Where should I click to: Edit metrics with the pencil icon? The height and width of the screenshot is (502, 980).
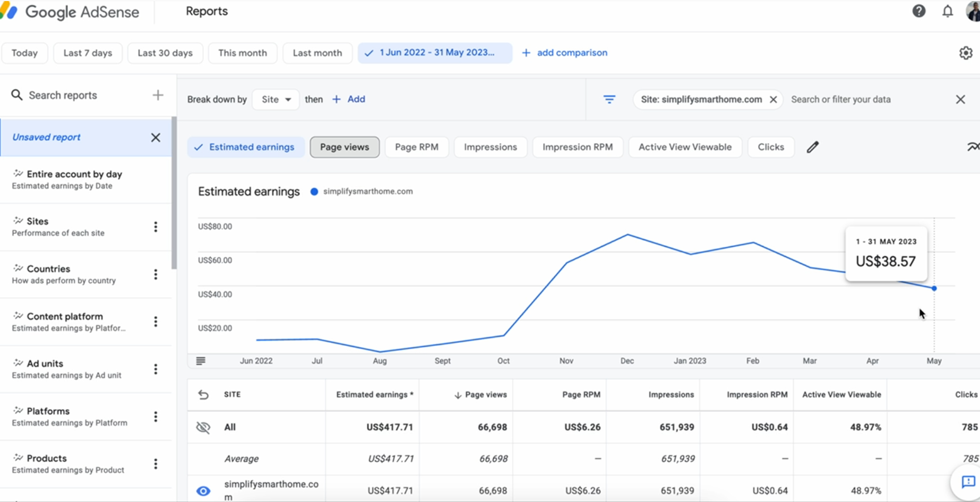click(x=813, y=147)
